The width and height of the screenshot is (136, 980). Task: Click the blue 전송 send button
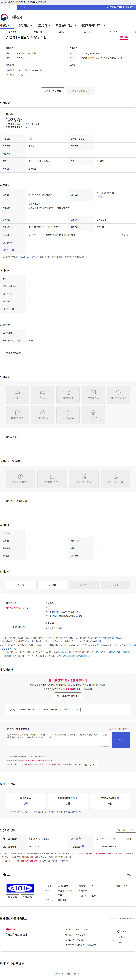click(x=121, y=740)
